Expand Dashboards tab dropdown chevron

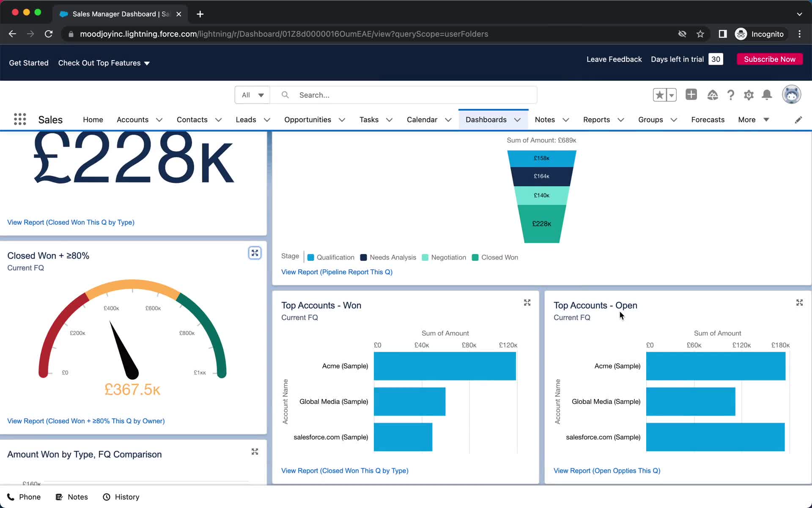tap(517, 120)
